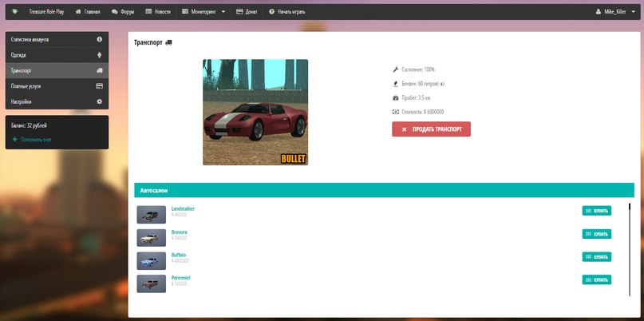Click the Пробег: 3.5 км text
644x321 pixels.
pyautogui.click(x=416, y=98)
